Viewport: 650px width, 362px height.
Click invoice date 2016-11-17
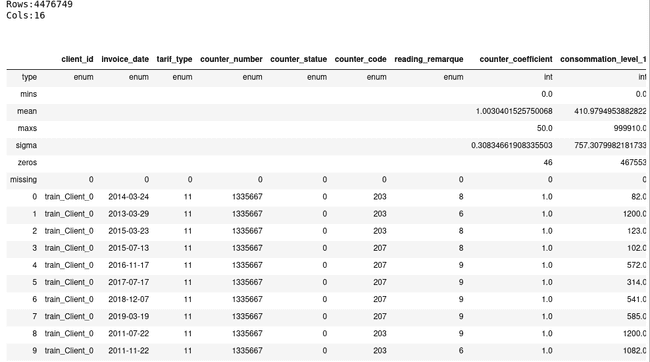coord(129,265)
